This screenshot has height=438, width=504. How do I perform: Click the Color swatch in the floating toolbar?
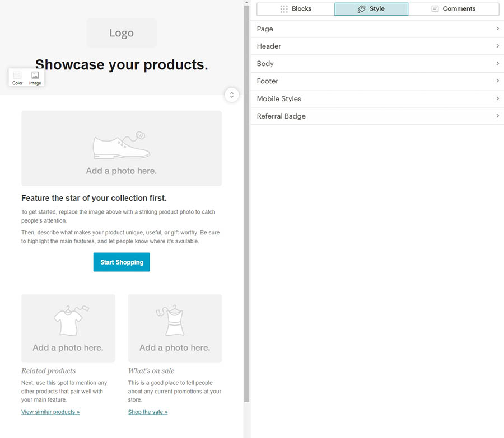pyautogui.click(x=17, y=74)
